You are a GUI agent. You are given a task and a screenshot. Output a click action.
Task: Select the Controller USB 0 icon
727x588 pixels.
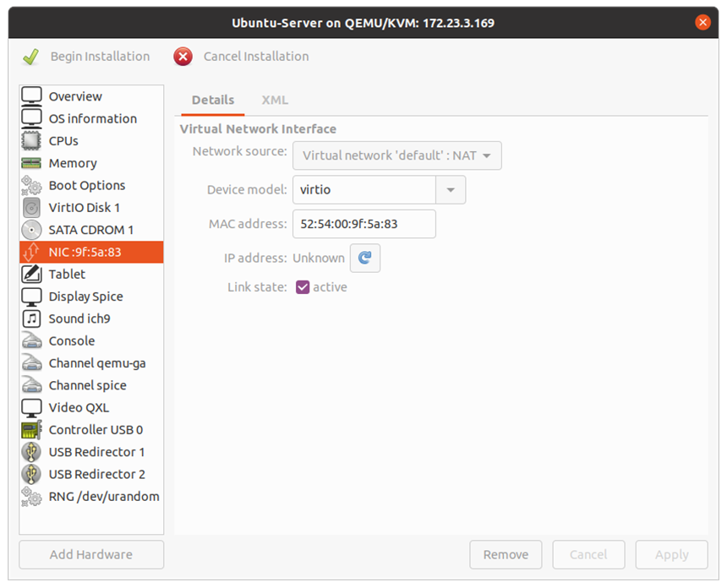click(x=31, y=430)
